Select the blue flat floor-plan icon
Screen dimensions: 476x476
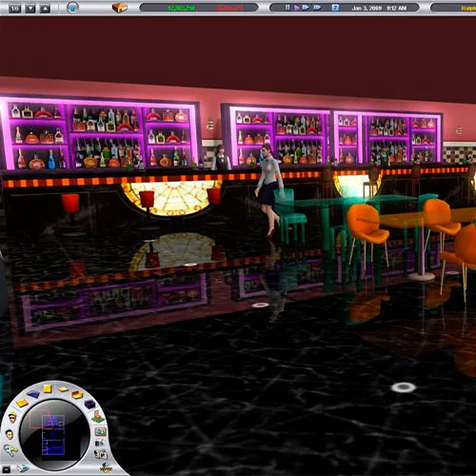coord(33,394)
